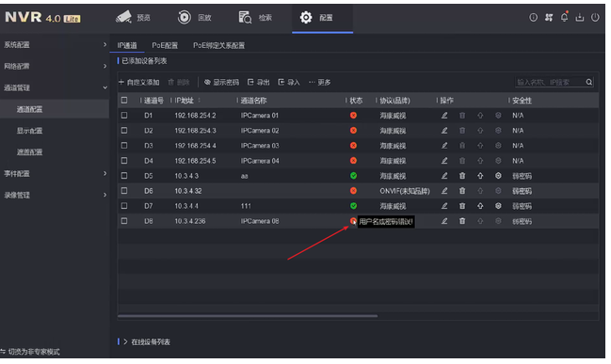The image size is (611, 364).
Task: Open the 预览 live view tab
Action: pyautogui.click(x=134, y=18)
